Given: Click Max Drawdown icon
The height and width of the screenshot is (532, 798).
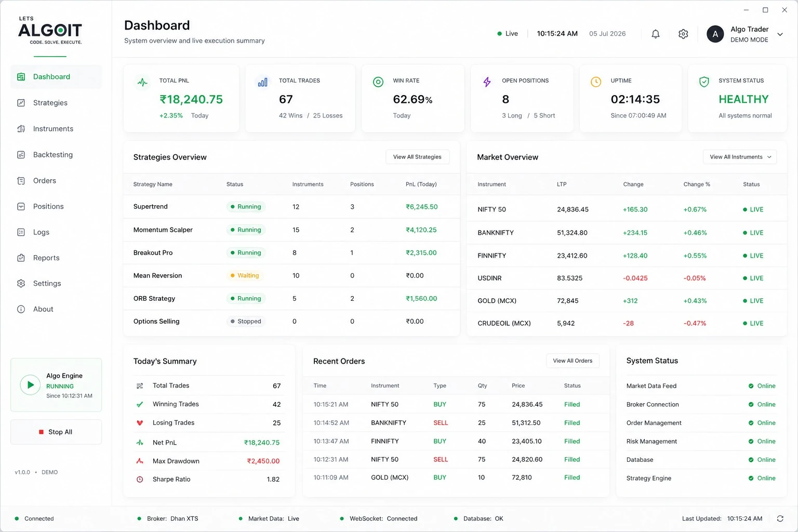Looking at the screenshot, I should (x=140, y=461).
